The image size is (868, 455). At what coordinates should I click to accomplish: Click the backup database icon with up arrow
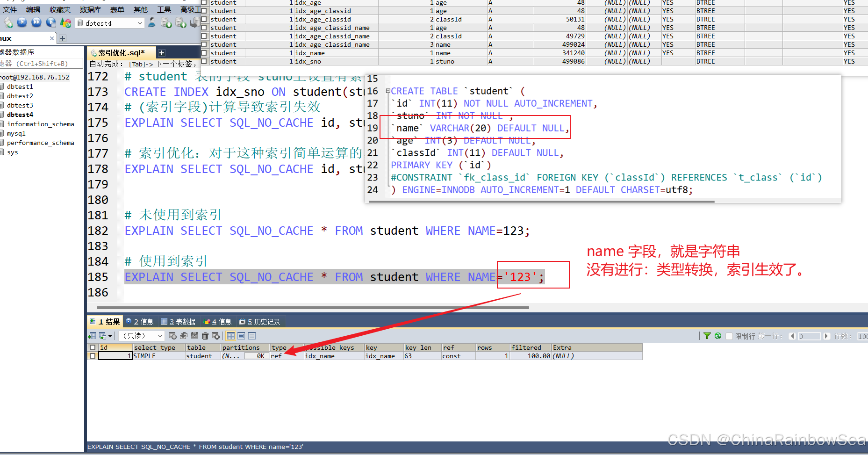click(x=181, y=22)
